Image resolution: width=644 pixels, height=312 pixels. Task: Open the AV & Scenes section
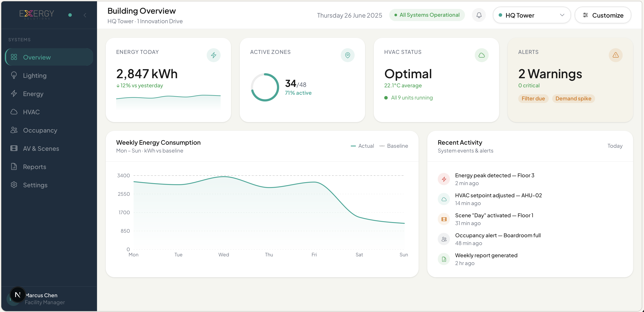[49, 148]
